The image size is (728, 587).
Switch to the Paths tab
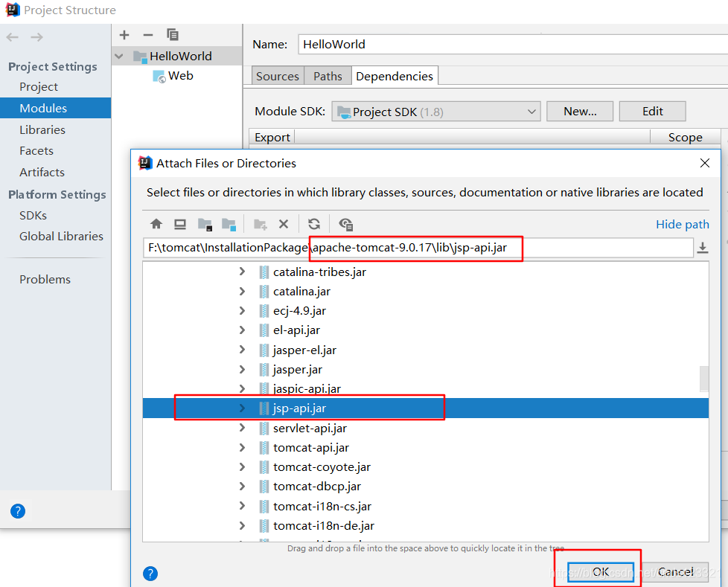tap(328, 76)
